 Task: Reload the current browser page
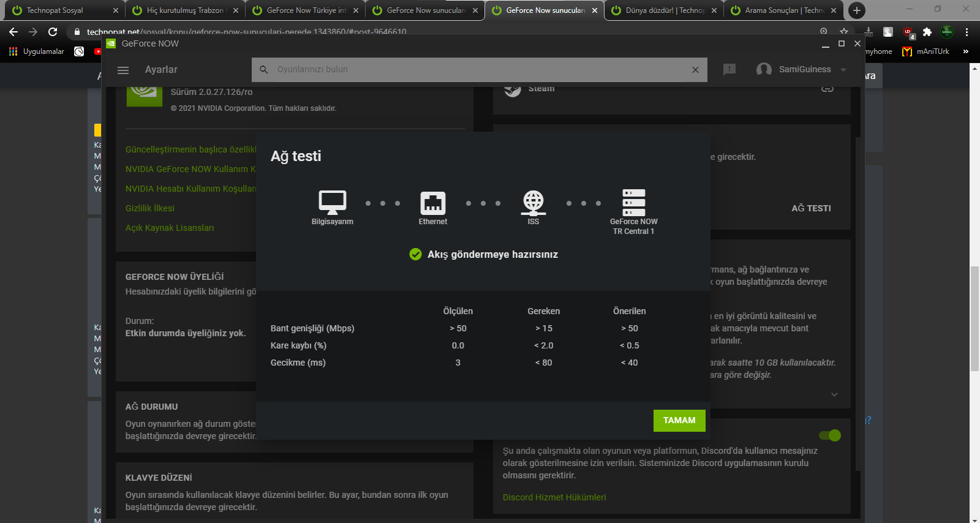pos(53,32)
